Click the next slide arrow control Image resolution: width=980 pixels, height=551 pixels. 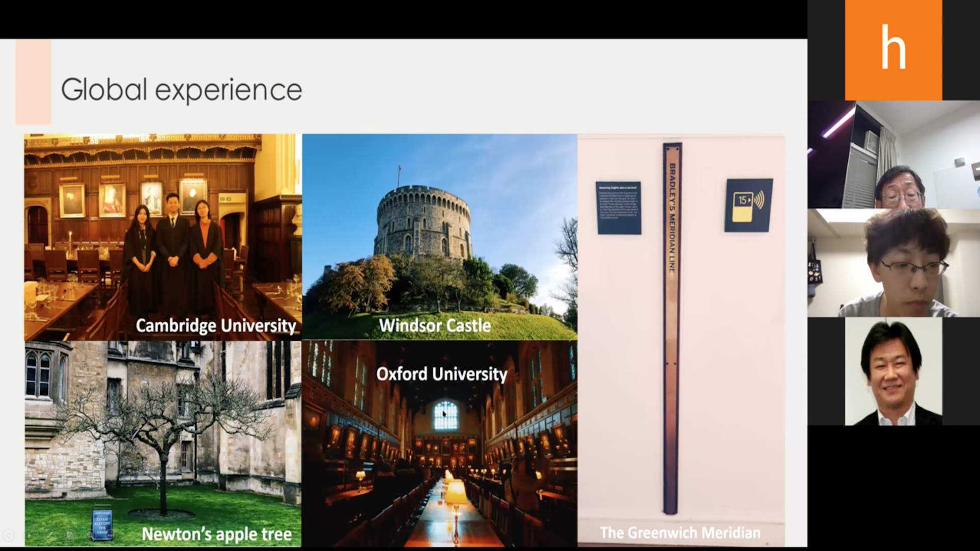click(29, 535)
